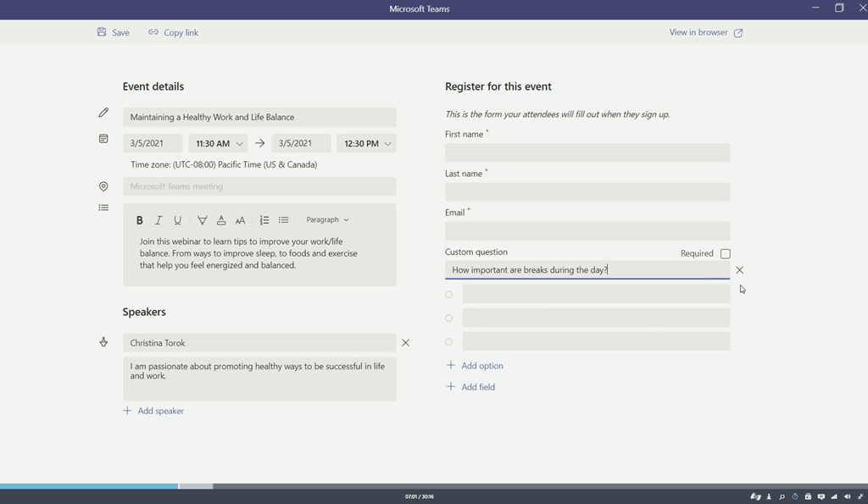Remove speaker Christina Torok

pyautogui.click(x=405, y=343)
